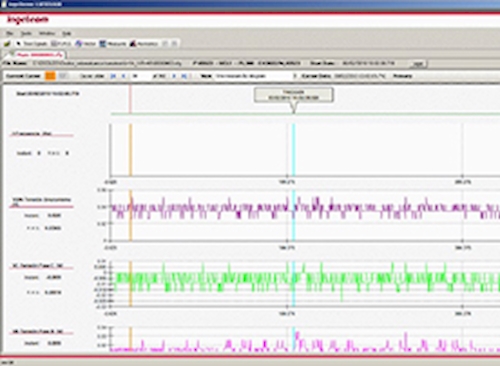Open the Tools menu
The height and width of the screenshot is (366, 500).
click(26, 33)
